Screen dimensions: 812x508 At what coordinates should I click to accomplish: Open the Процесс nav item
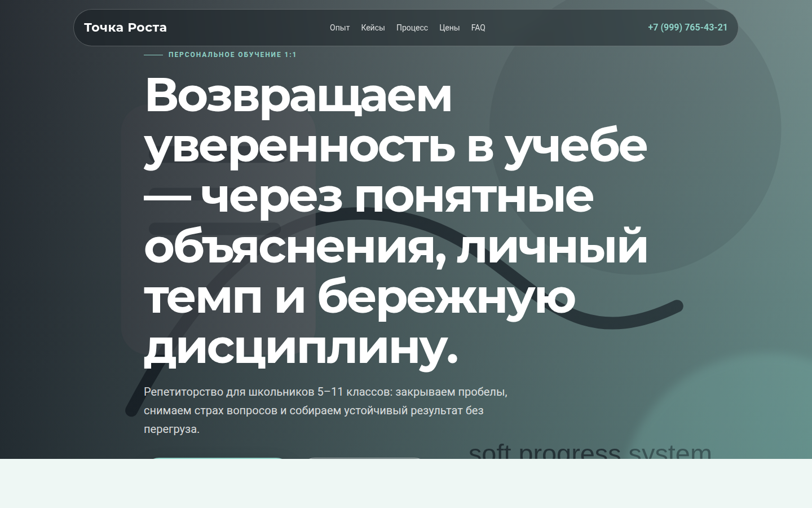412,28
